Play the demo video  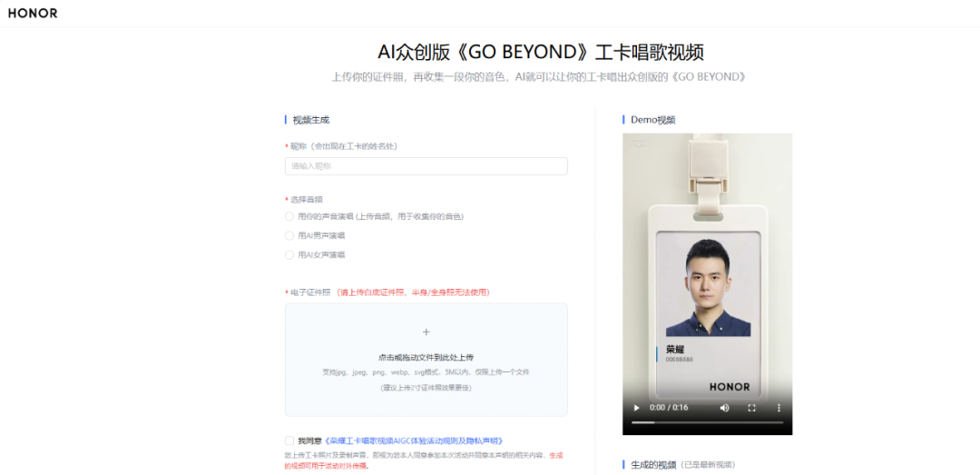click(x=637, y=408)
